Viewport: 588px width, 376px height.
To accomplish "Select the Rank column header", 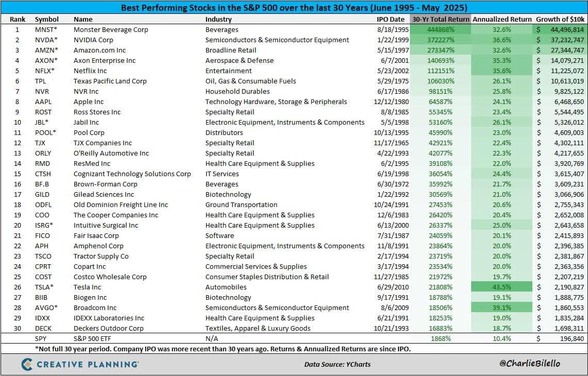I will [18, 19].
